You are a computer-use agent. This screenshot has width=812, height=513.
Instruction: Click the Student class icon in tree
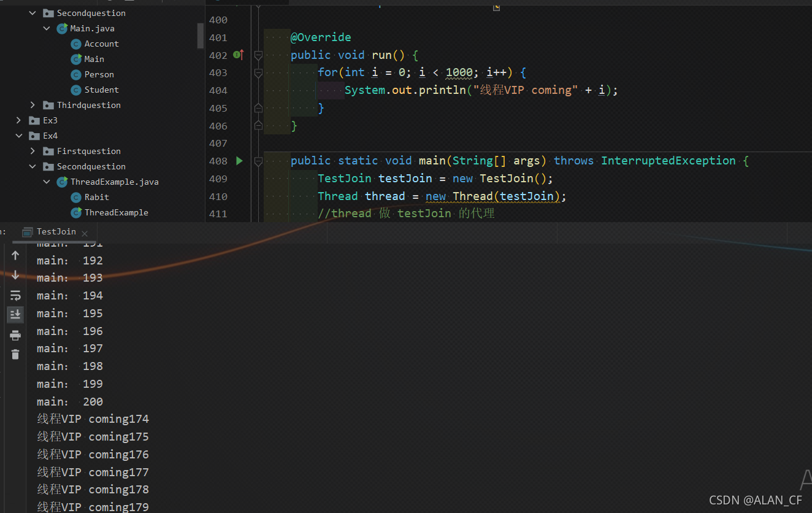pos(76,90)
